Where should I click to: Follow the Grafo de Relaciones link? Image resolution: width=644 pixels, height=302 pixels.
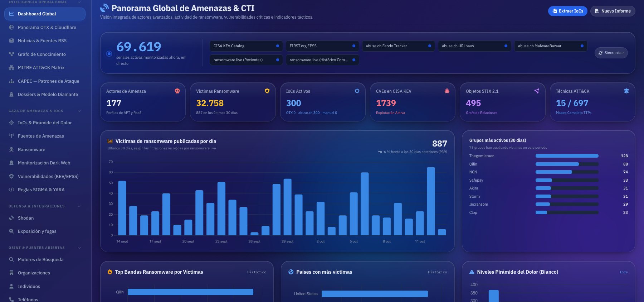[x=482, y=113]
